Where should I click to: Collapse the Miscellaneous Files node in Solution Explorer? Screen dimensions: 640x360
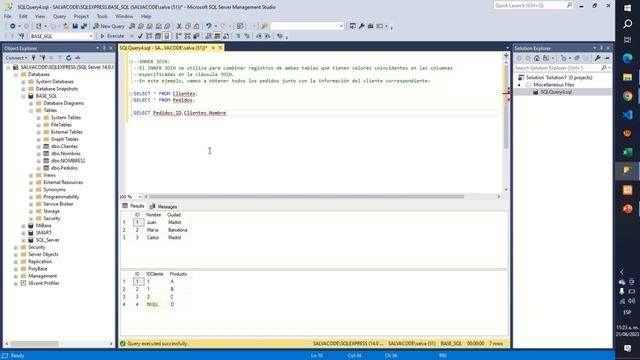point(520,85)
